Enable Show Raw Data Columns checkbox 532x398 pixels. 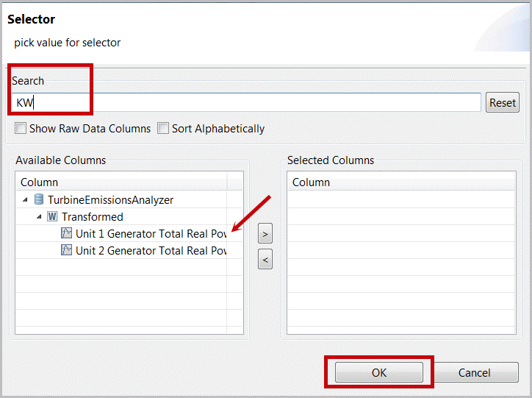click(x=21, y=129)
